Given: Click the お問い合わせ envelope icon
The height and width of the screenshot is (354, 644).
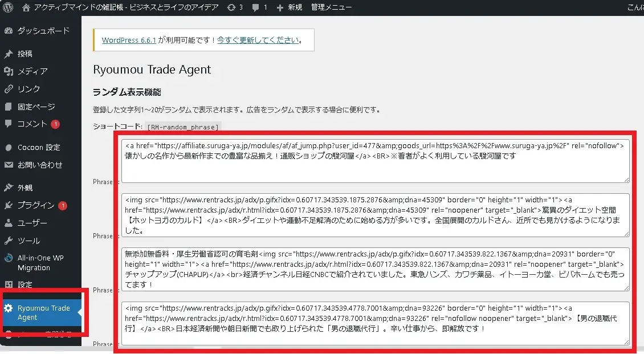Looking at the screenshot, I should point(8,165).
